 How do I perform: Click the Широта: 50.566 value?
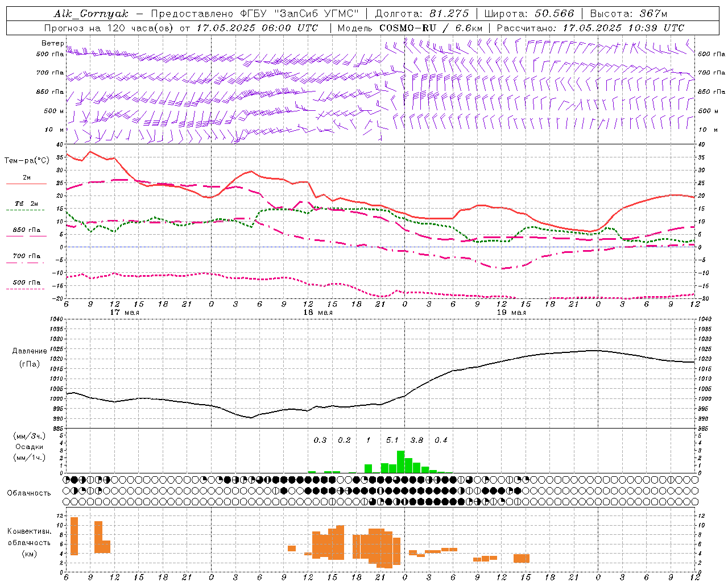tap(530, 14)
